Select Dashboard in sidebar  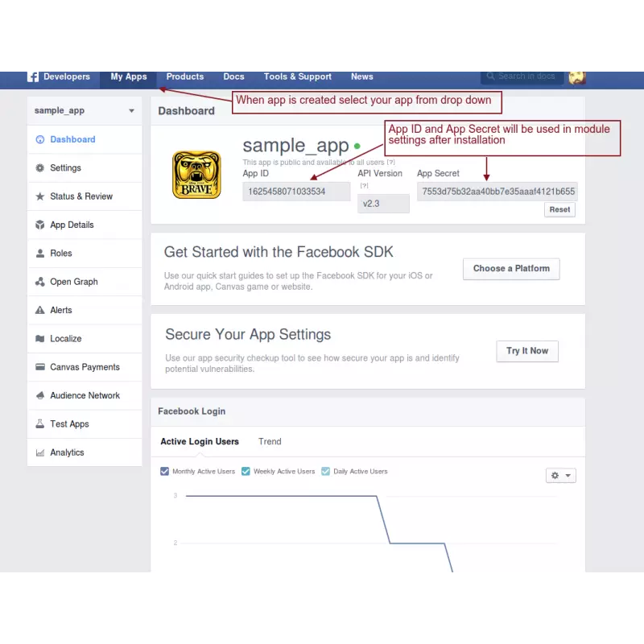[x=85, y=139]
